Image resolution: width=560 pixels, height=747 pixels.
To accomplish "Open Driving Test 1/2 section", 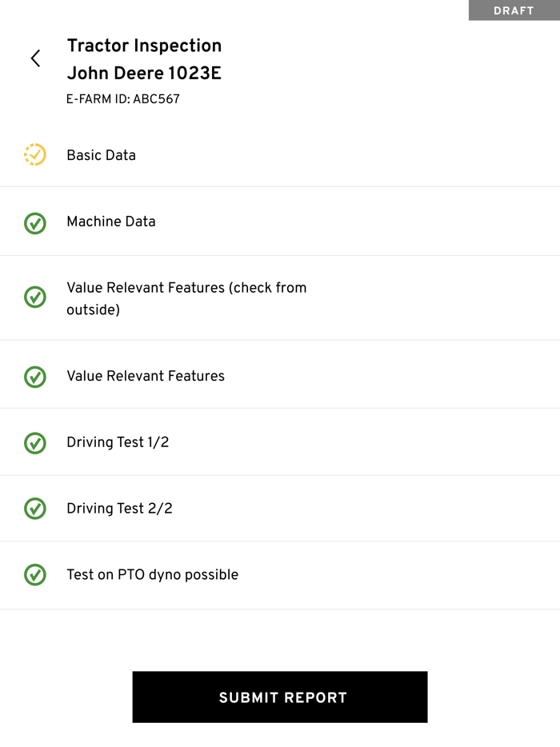I will tap(118, 442).
